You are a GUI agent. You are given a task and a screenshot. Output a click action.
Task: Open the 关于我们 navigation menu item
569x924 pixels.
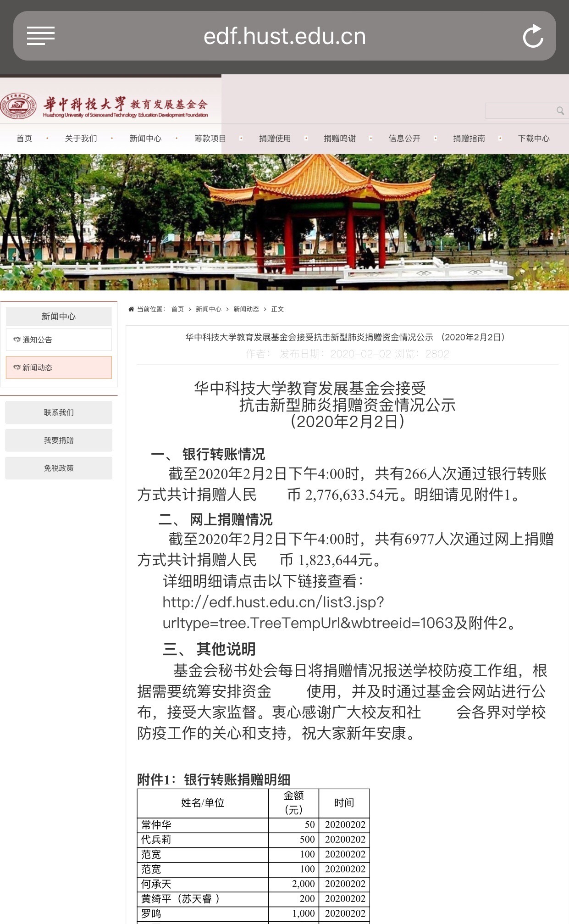81,139
